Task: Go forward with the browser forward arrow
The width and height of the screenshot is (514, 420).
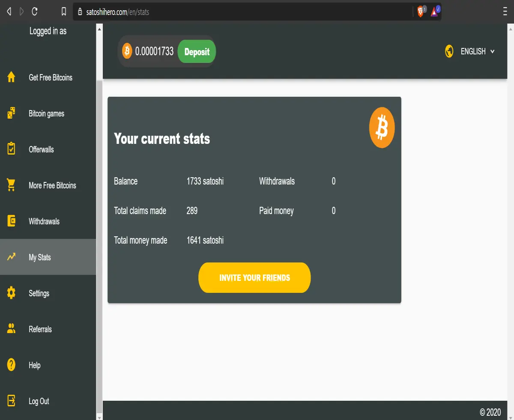Action: 22,12
